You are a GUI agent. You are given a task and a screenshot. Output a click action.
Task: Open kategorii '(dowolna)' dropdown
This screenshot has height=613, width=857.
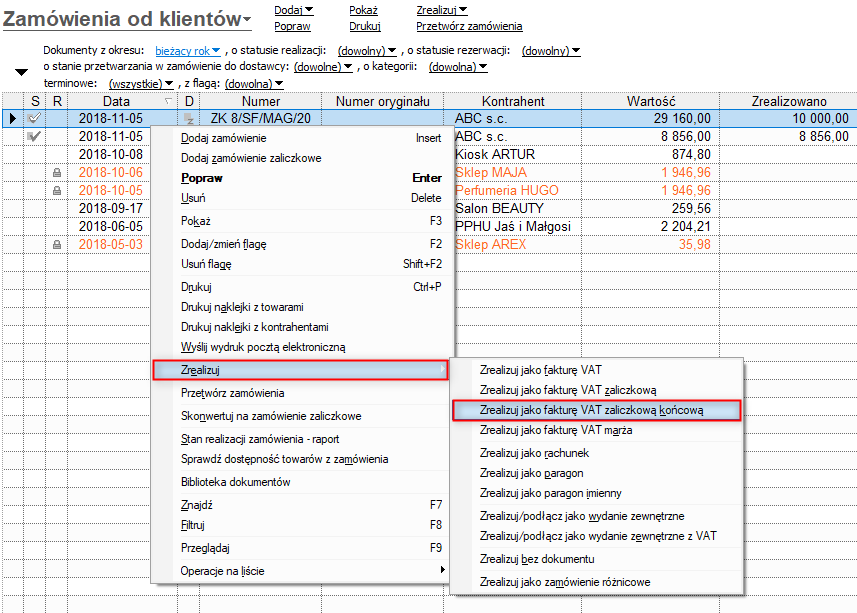[458, 67]
